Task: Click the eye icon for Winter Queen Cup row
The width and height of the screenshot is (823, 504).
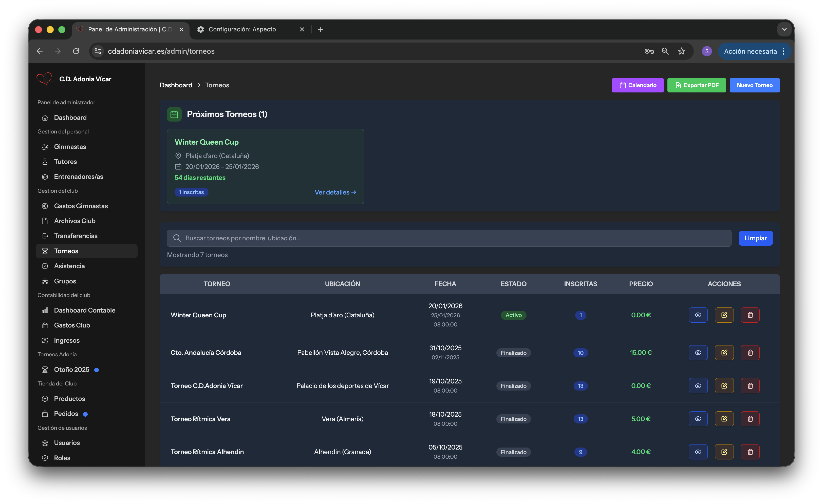Action: (x=698, y=315)
